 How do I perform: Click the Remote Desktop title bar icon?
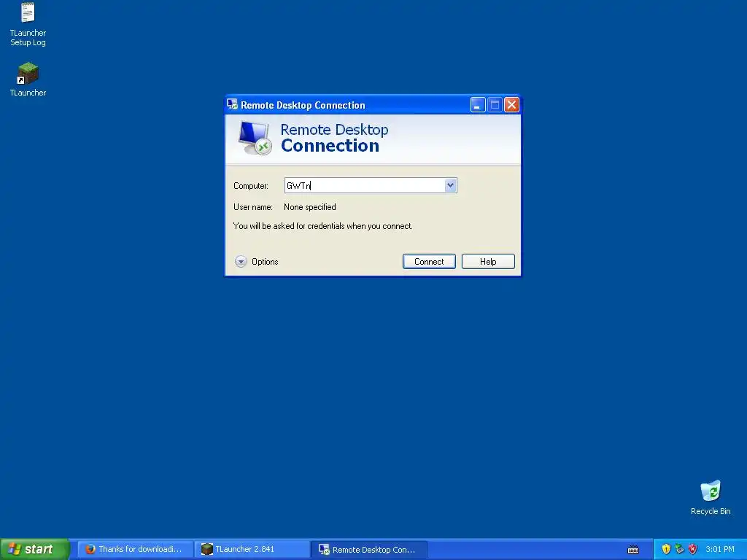point(232,104)
